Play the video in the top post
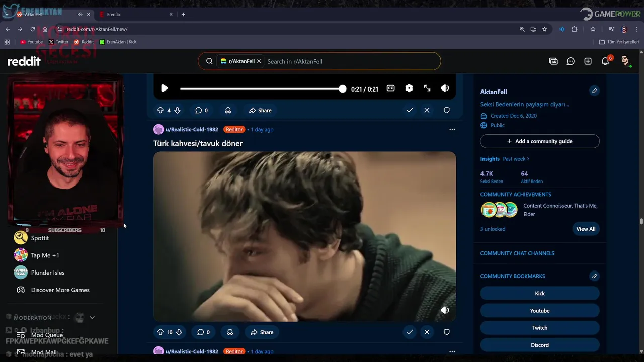Screen dimensions: 644x362 [x=164, y=88]
